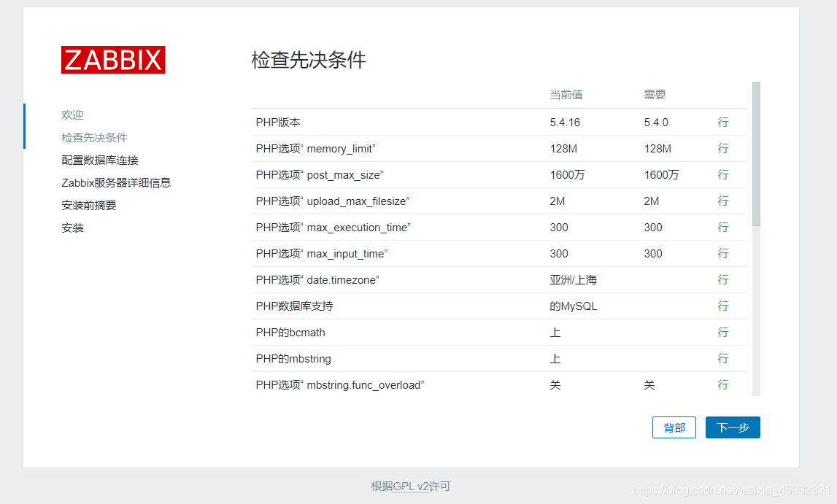Click the 行 status in PHP的bcmath row
The width and height of the screenshot is (837, 504).
coord(722,333)
